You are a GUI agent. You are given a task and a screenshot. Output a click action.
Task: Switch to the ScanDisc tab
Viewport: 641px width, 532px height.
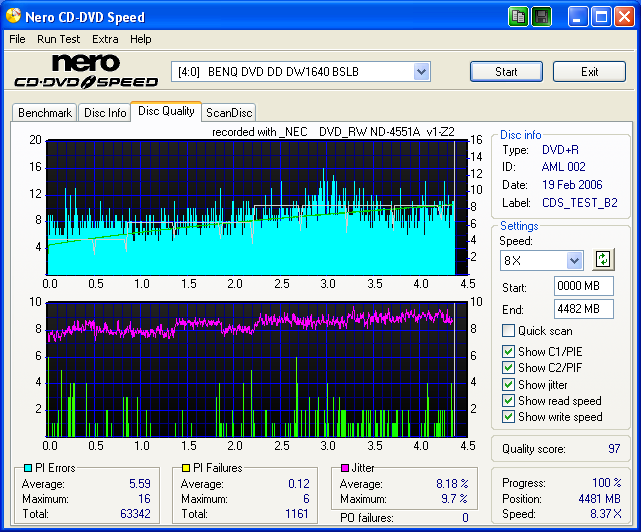(229, 113)
